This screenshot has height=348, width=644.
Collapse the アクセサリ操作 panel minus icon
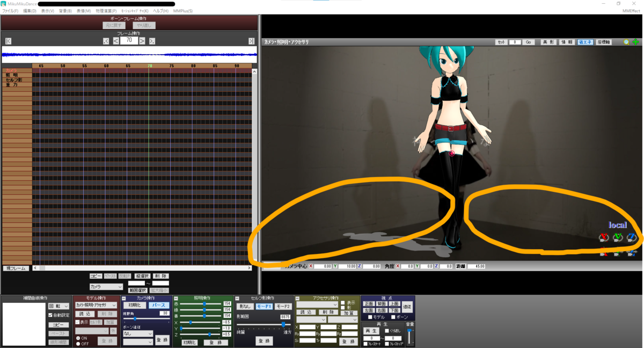(297, 298)
